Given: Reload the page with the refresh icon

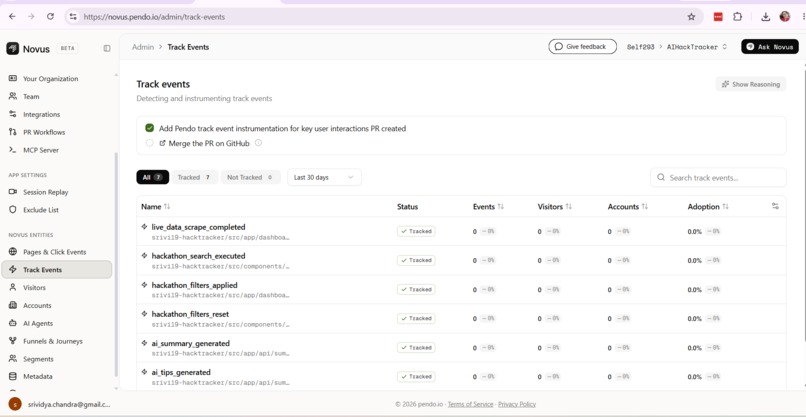Looking at the screenshot, I should [x=50, y=16].
